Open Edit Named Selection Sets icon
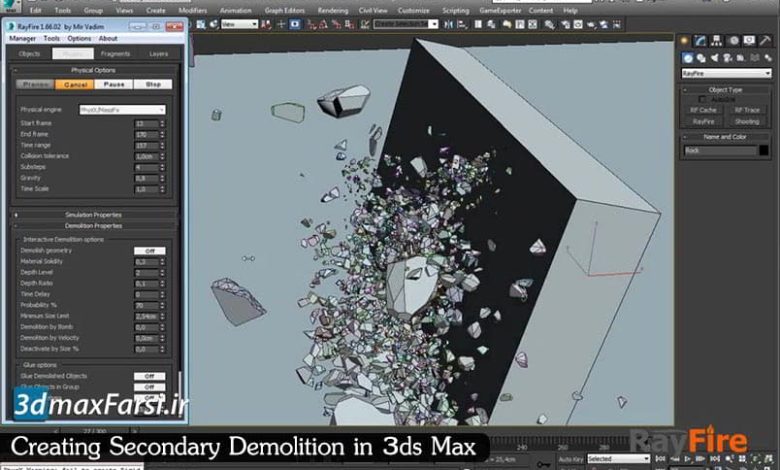 click(365, 24)
